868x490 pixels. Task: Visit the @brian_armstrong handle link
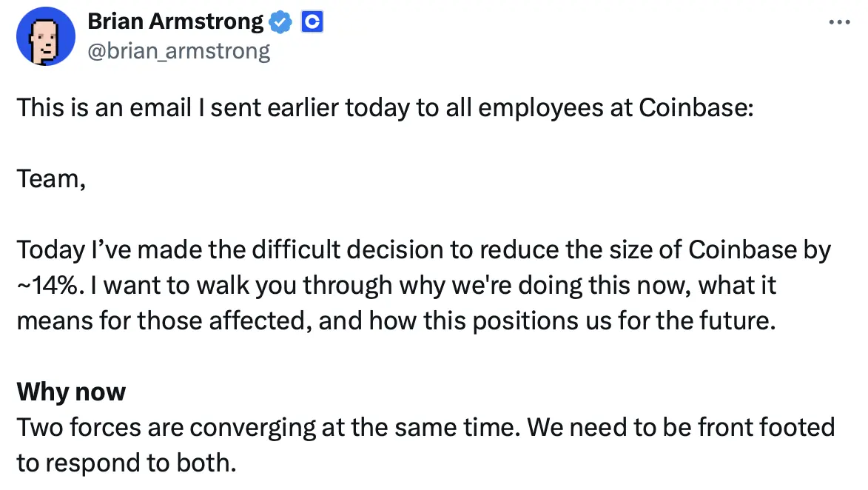click(x=179, y=52)
